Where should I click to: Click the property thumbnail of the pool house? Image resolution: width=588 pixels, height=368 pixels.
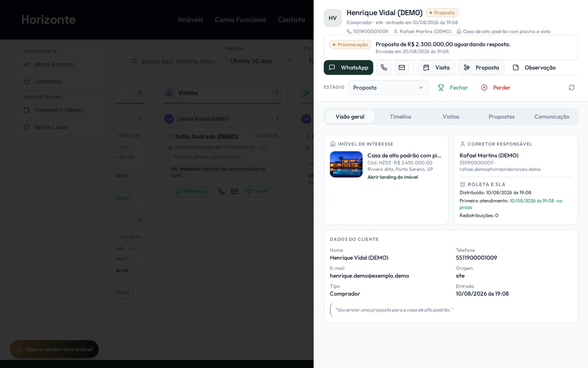point(346,164)
